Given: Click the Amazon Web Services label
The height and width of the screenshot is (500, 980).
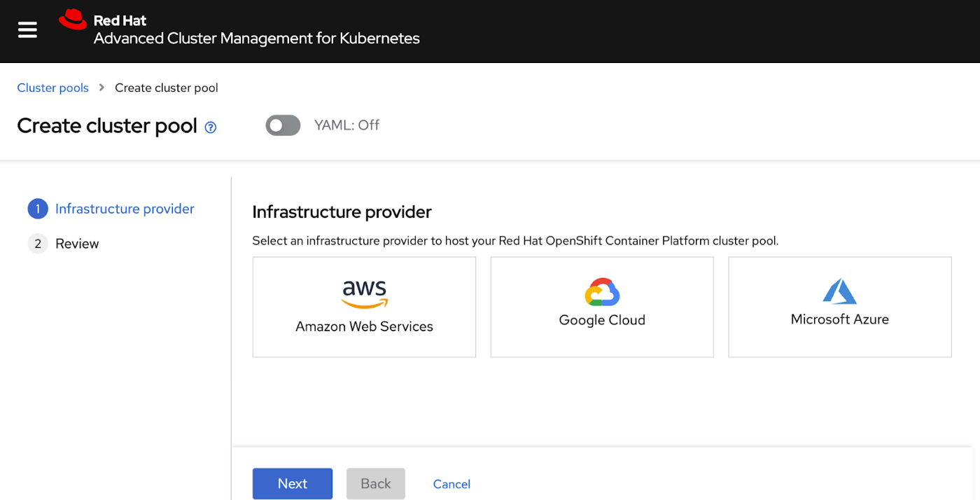Looking at the screenshot, I should pos(364,326).
